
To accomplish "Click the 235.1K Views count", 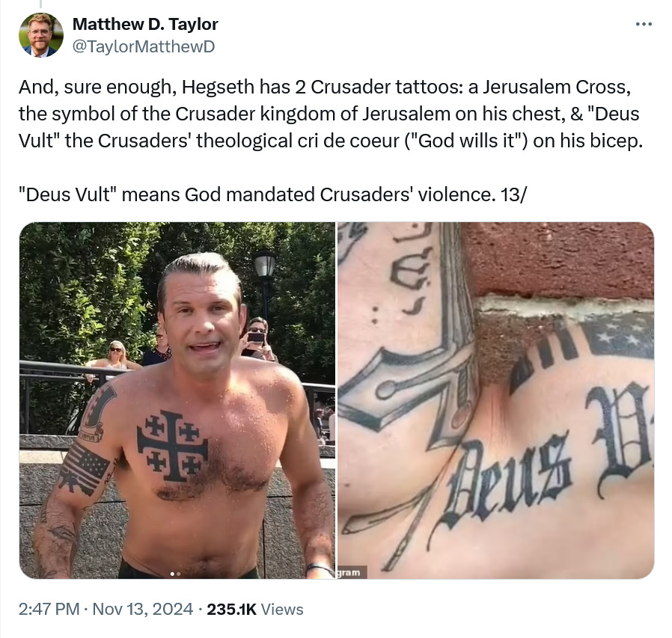I will (x=255, y=609).
